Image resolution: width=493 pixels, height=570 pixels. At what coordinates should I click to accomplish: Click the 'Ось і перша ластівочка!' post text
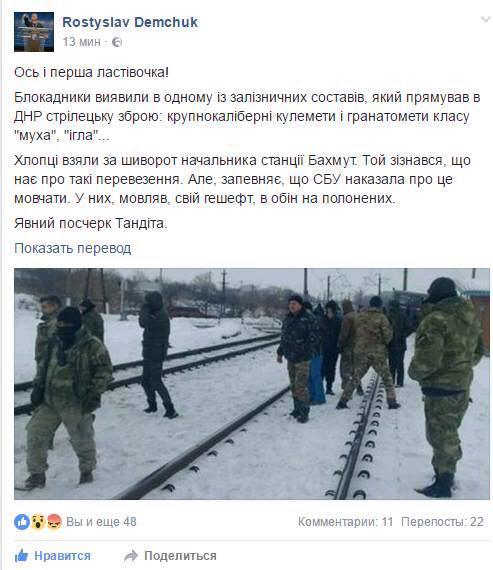[x=92, y=72]
